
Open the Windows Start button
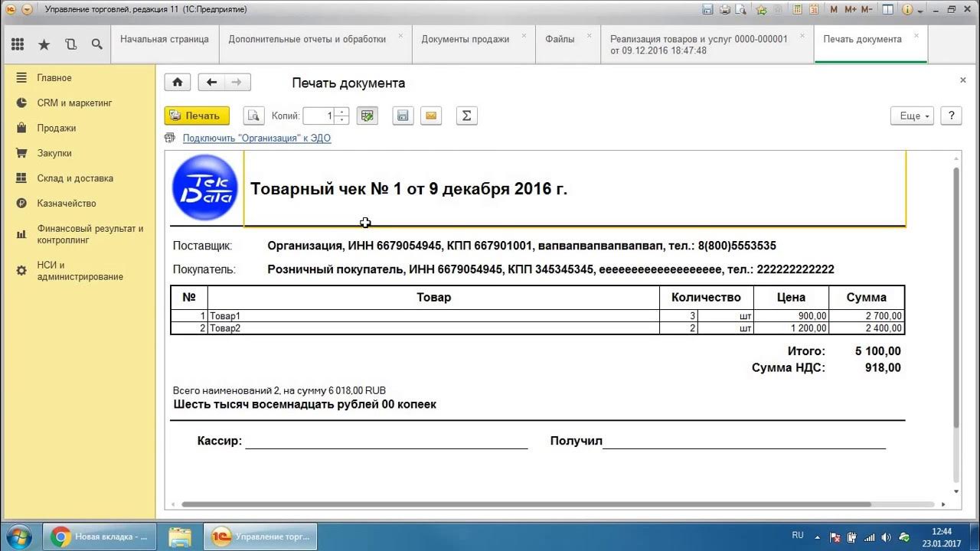coord(18,536)
